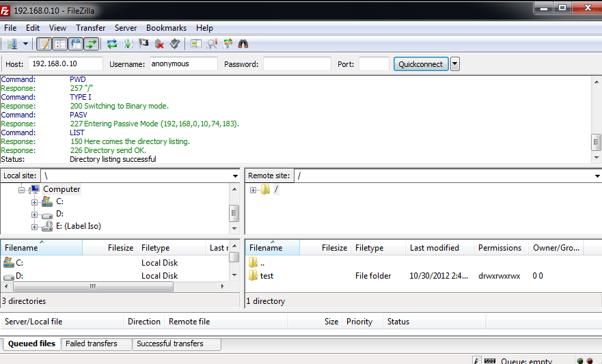Toggle synchronized browsing icon
Screen dimensions: 602x364
pos(228,44)
